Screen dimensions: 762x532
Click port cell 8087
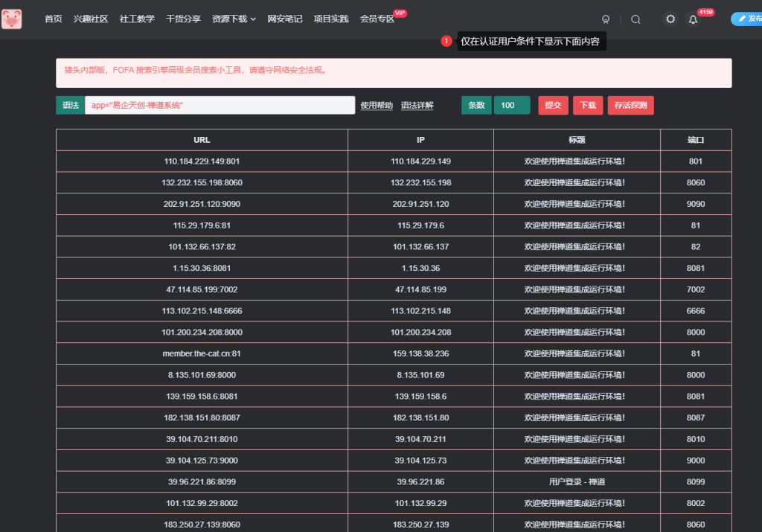pyautogui.click(x=696, y=418)
